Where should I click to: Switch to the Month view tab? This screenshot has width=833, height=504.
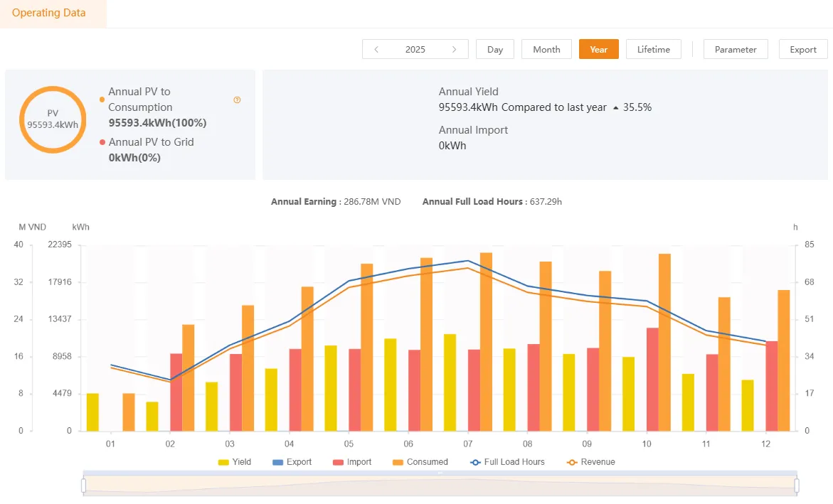point(546,49)
